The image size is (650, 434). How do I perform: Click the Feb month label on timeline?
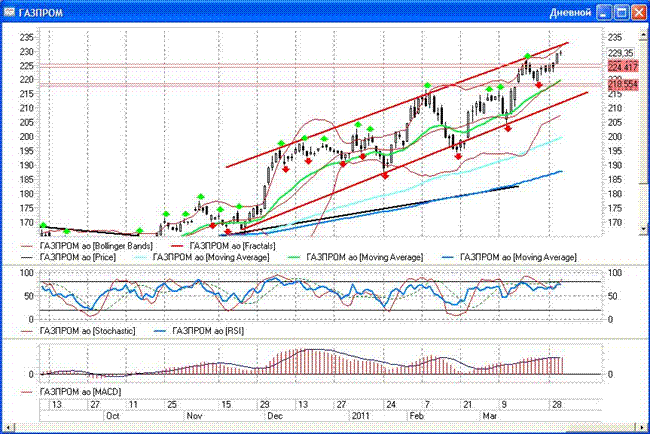(416, 416)
